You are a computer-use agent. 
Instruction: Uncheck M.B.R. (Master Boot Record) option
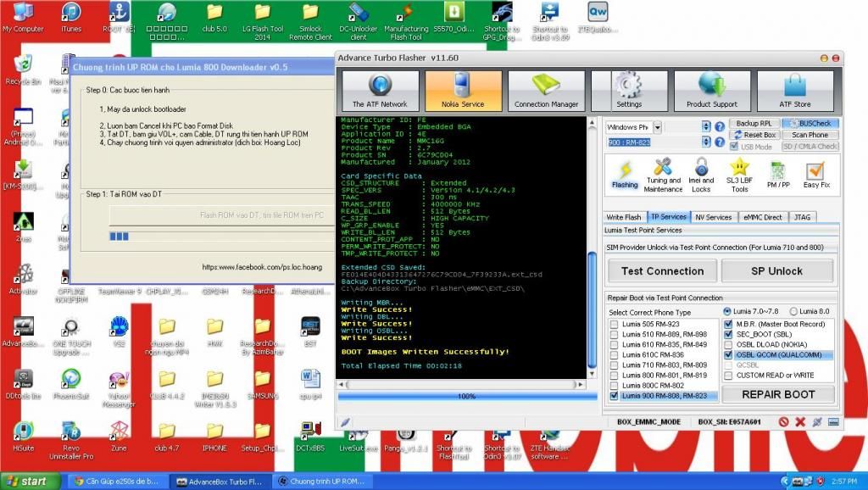coord(728,324)
